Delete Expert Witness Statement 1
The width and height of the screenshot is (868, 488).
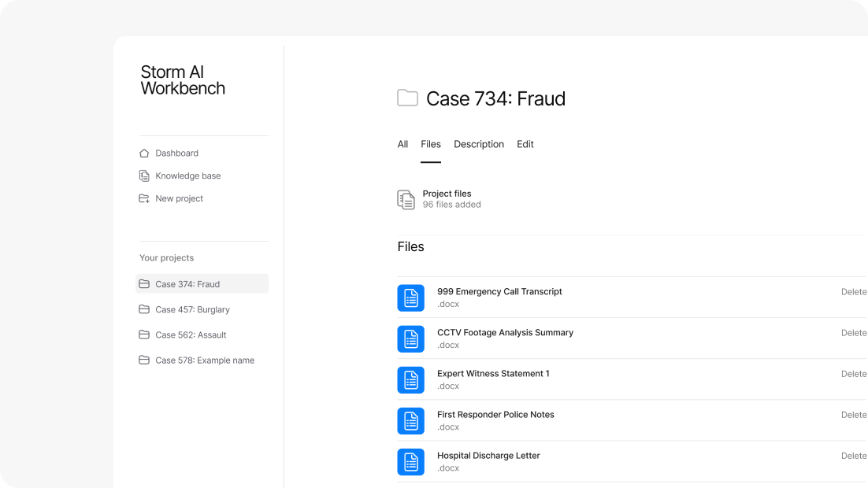(x=854, y=374)
